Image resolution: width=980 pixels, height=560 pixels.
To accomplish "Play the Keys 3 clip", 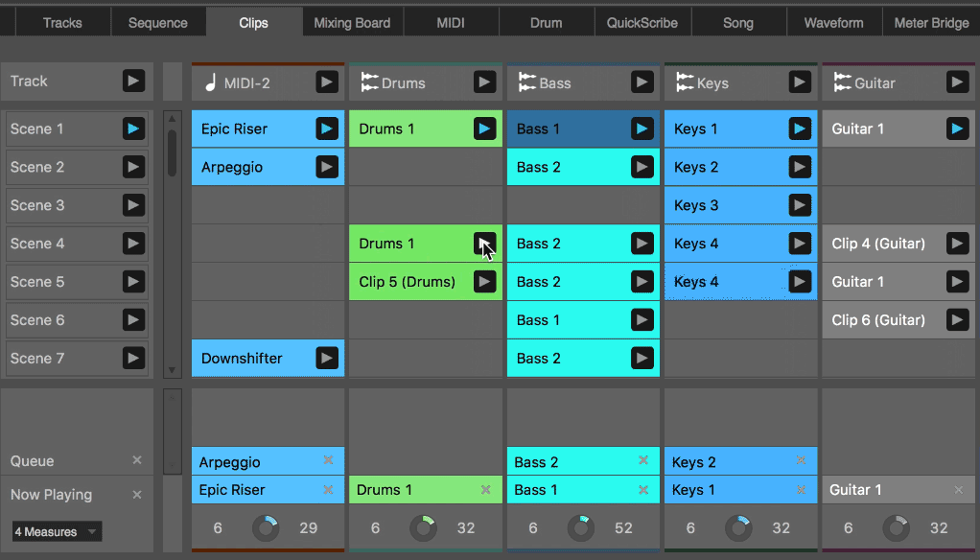I will 799,205.
